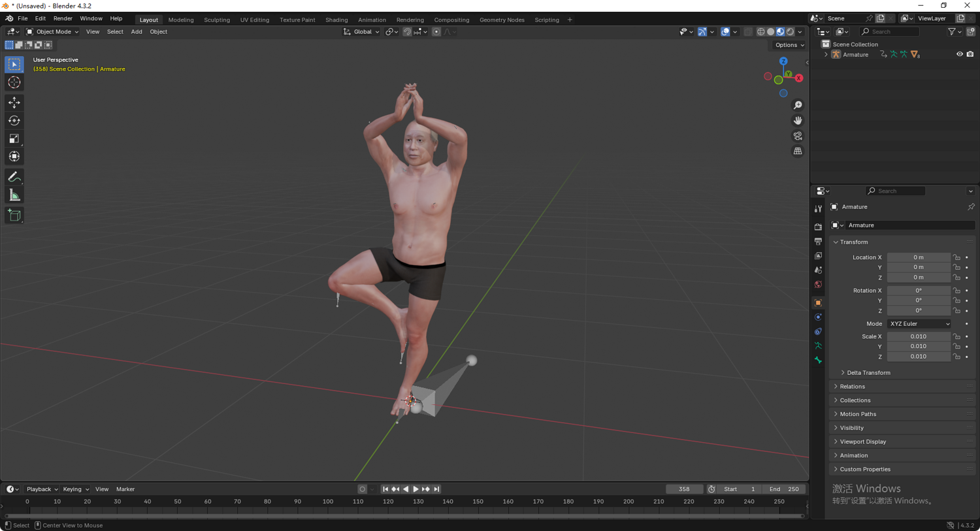Screen dimensions: 980x531
Task: Jump to the timeline's last frame
Action: (436, 489)
